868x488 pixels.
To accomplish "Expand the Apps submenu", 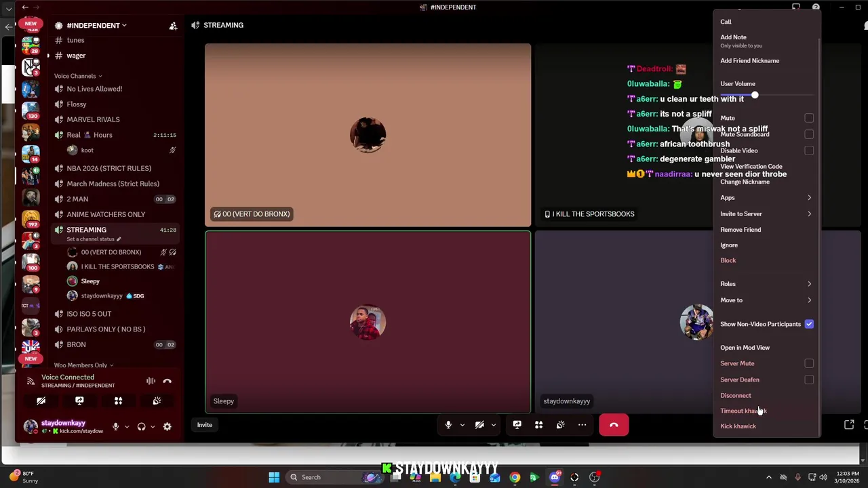I will coord(766,198).
